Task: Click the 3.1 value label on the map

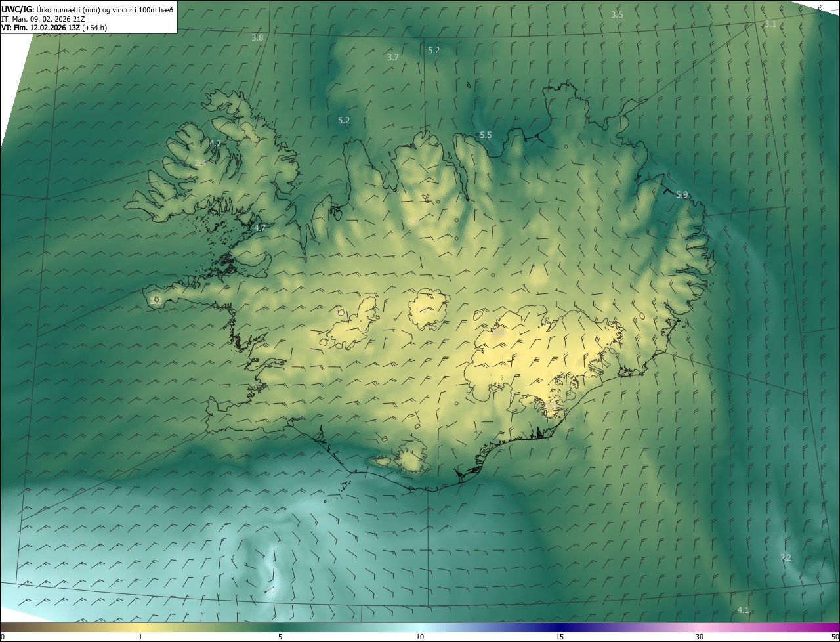Action: [770, 24]
